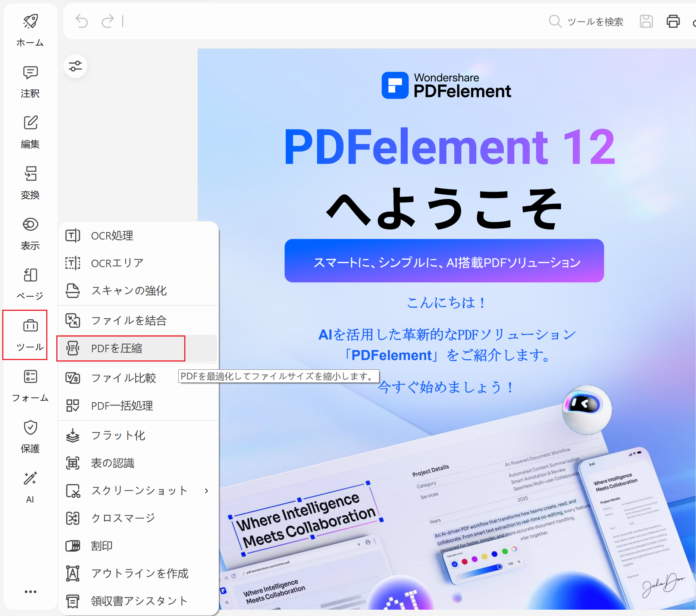The width and height of the screenshot is (696, 616).
Task: Choose OCRエリア menu entry
Action: (138, 263)
